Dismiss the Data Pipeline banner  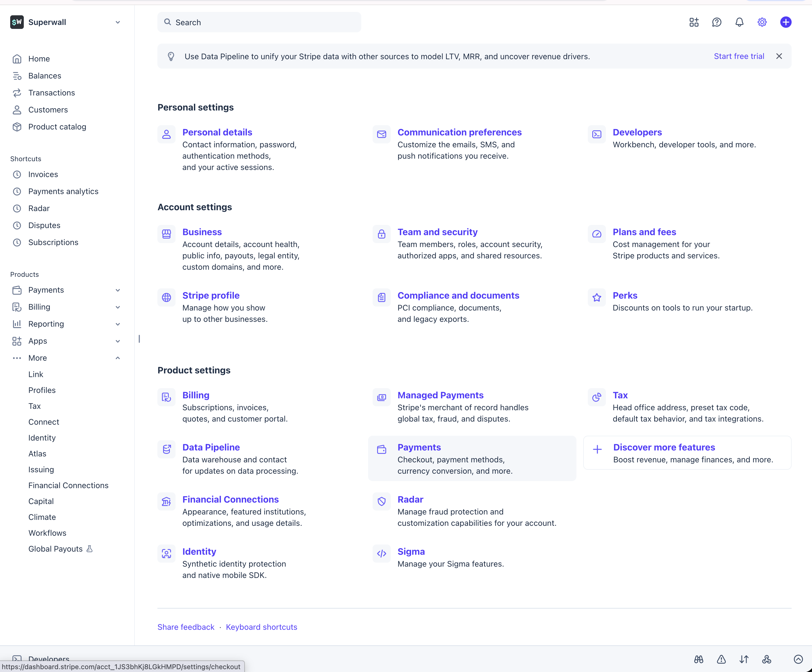coord(779,56)
